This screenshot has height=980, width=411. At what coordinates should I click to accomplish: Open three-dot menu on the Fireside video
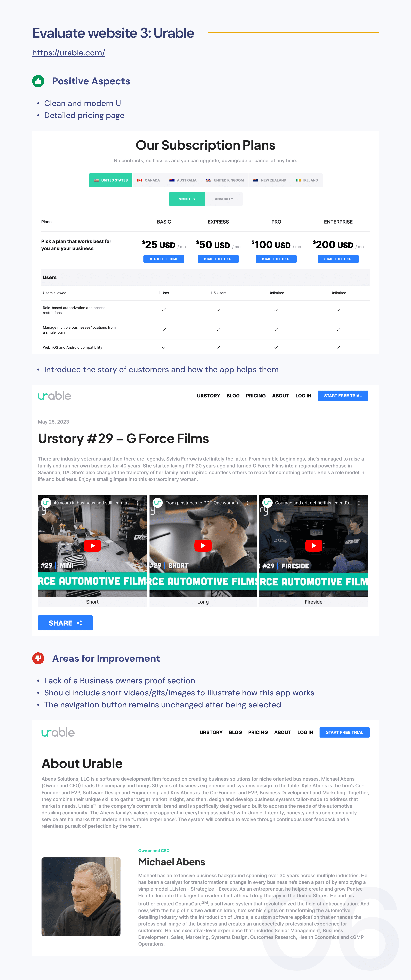pyautogui.click(x=359, y=503)
